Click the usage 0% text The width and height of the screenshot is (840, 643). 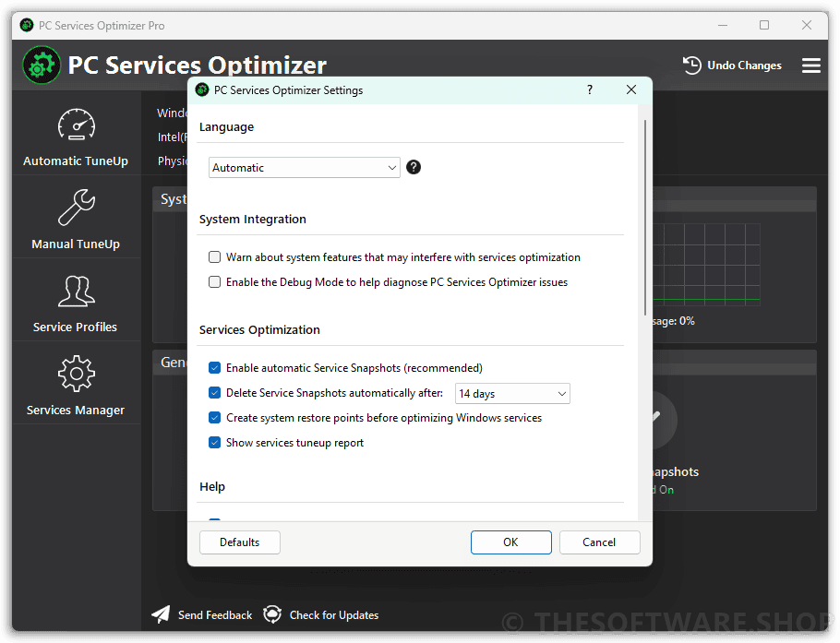(x=674, y=321)
